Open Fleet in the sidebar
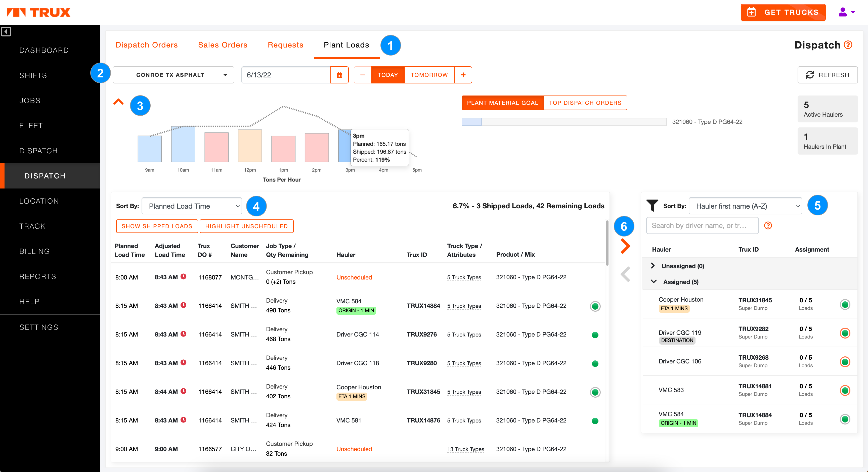Image resolution: width=868 pixels, height=472 pixels. 31,126
